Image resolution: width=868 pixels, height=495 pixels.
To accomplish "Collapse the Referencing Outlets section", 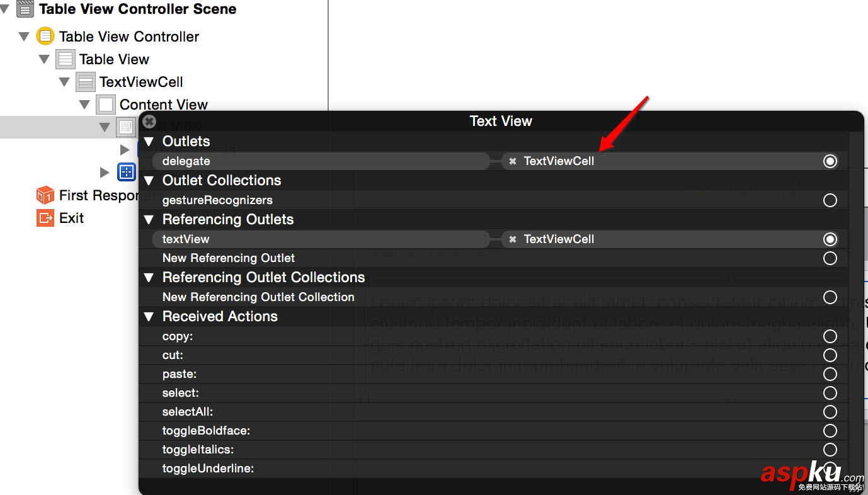I will coord(149,219).
